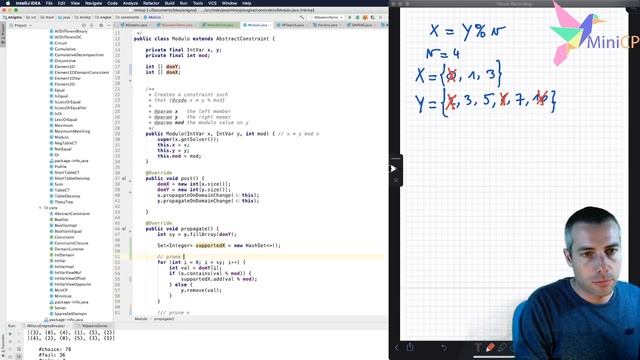Open the Apple menu
This screenshot has width=640, height=360.
pyautogui.click(x=8, y=3)
